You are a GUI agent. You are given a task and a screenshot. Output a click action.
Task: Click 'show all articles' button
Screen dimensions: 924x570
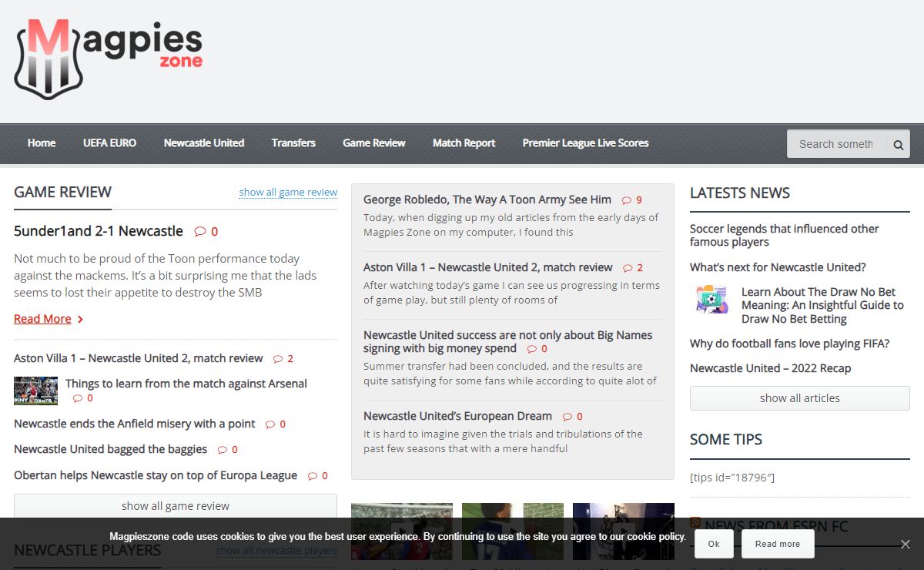[800, 398]
